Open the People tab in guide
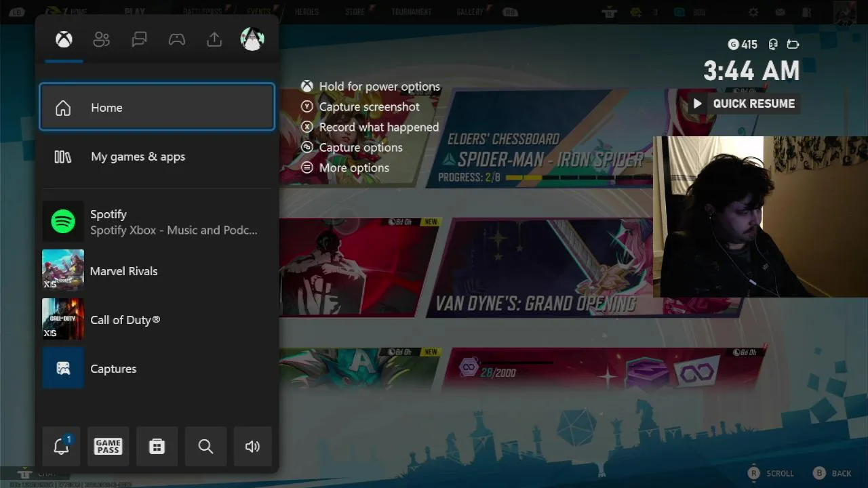Viewport: 868px width, 488px height. point(102,39)
